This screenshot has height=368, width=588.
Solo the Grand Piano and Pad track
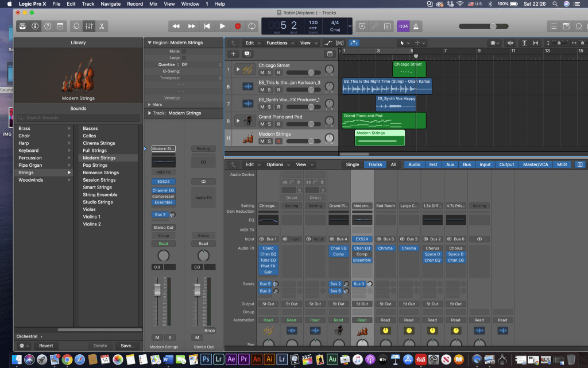(x=270, y=124)
